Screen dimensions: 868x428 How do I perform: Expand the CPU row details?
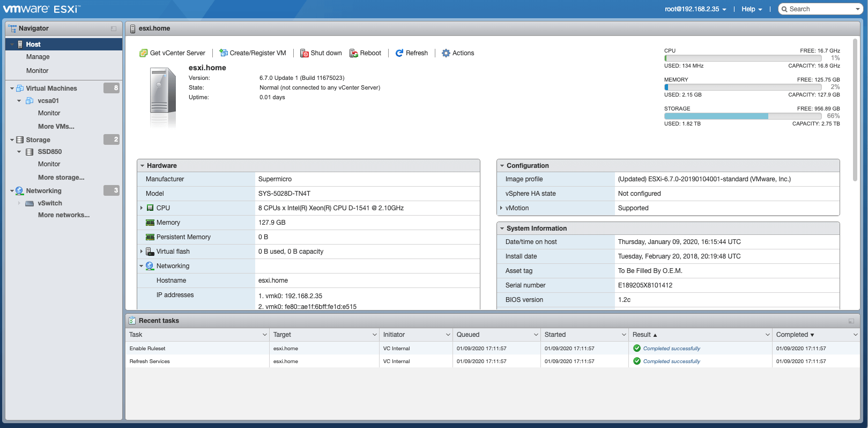142,208
